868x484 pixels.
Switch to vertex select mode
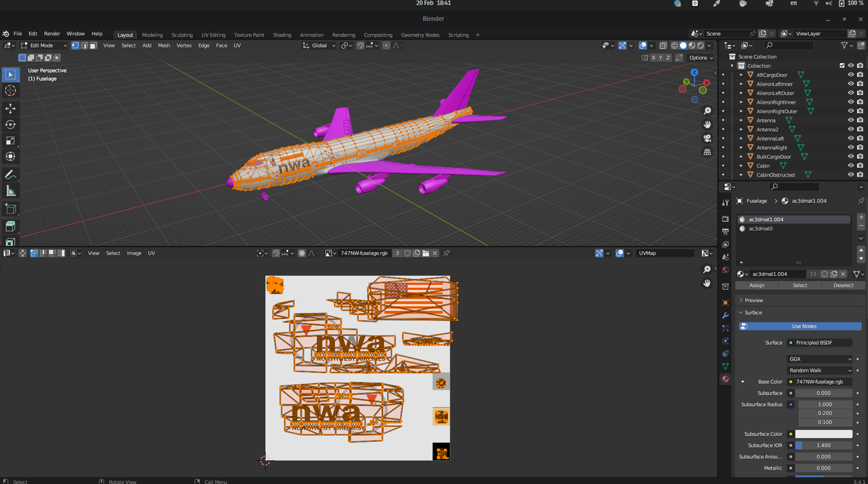[x=75, y=45]
